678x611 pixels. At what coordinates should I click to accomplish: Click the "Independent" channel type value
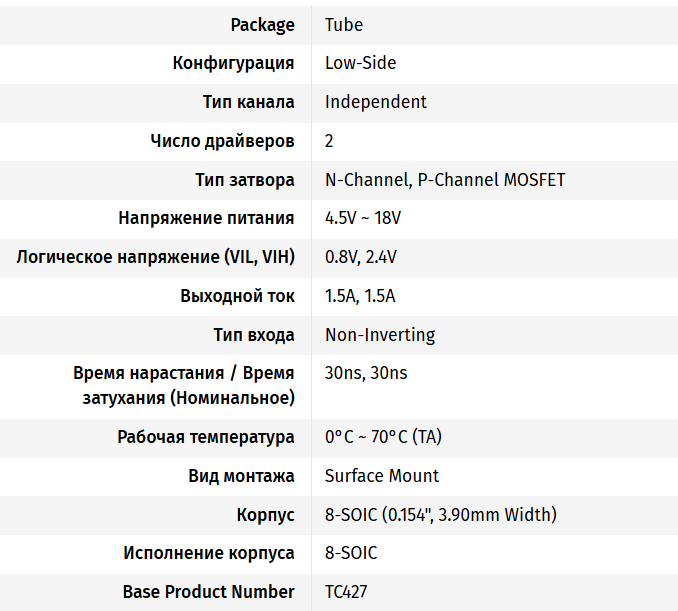click(376, 102)
